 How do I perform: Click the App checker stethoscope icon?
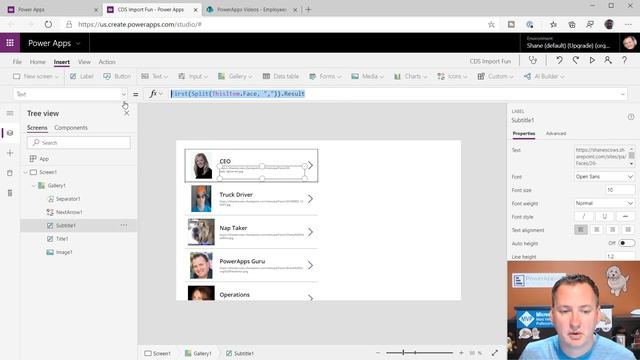pos(533,60)
